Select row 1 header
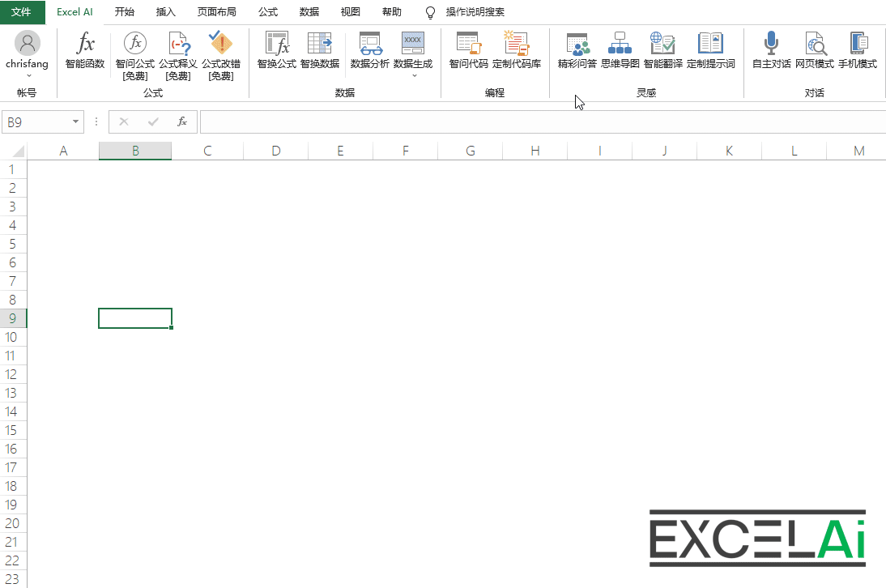This screenshot has width=886, height=588. pyautogui.click(x=12, y=169)
